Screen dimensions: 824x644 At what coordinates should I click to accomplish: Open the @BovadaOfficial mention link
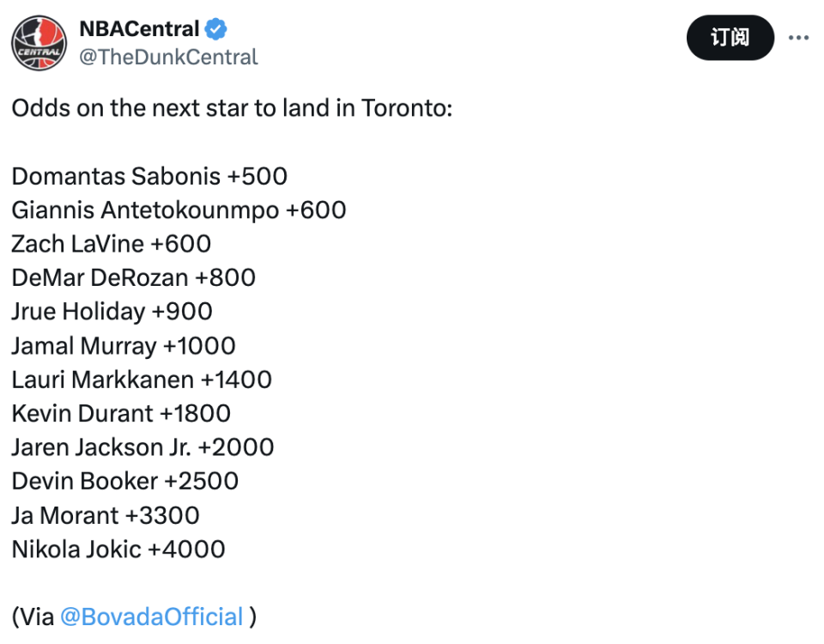[152, 617]
